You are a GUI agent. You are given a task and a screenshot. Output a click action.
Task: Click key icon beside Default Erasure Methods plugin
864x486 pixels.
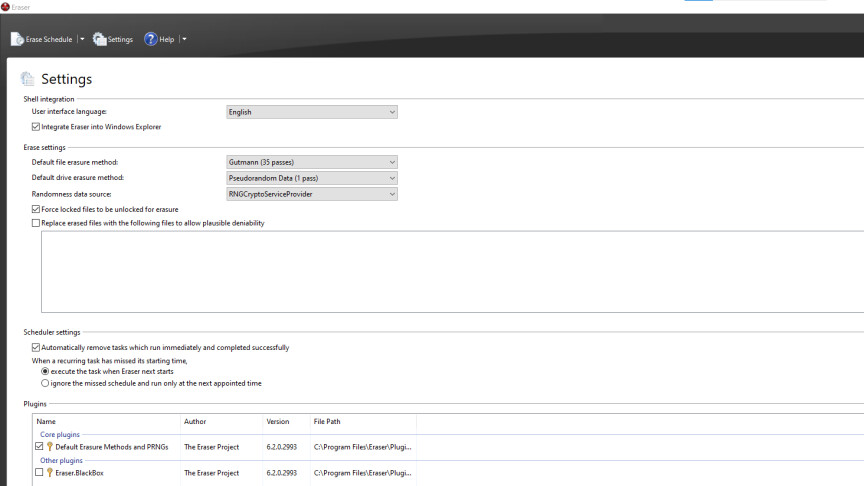tap(50, 447)
